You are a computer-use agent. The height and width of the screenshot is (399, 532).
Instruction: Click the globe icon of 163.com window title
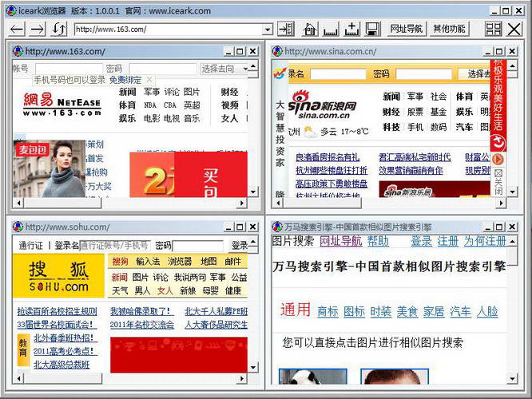18,51
